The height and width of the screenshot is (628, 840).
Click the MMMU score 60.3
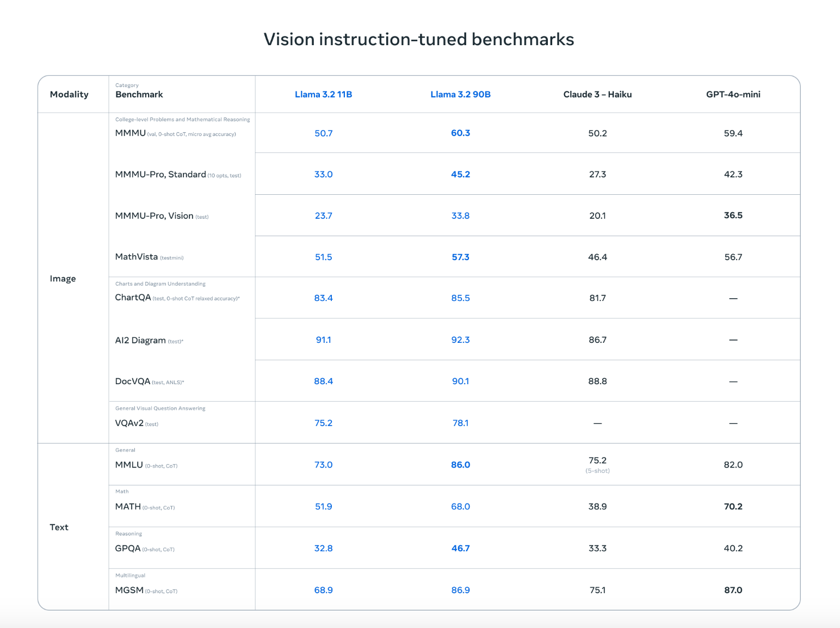pyautogui.click(x=460, y=133)
